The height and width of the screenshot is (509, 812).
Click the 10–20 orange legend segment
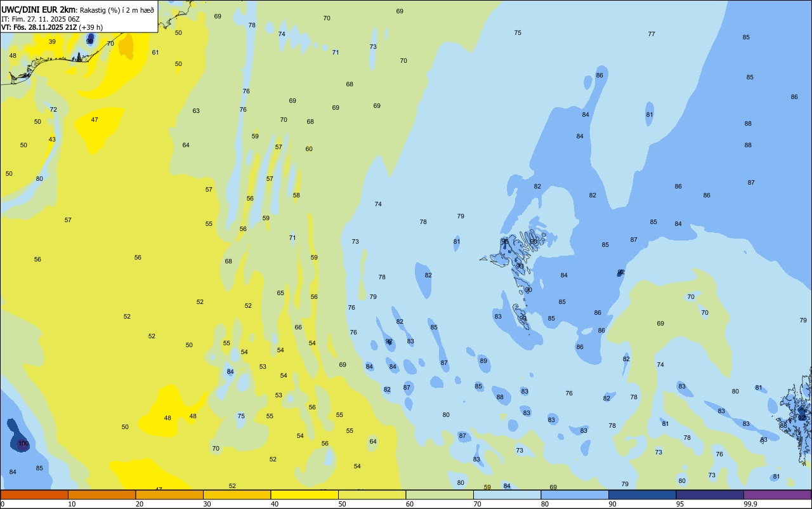coord(101,494)
